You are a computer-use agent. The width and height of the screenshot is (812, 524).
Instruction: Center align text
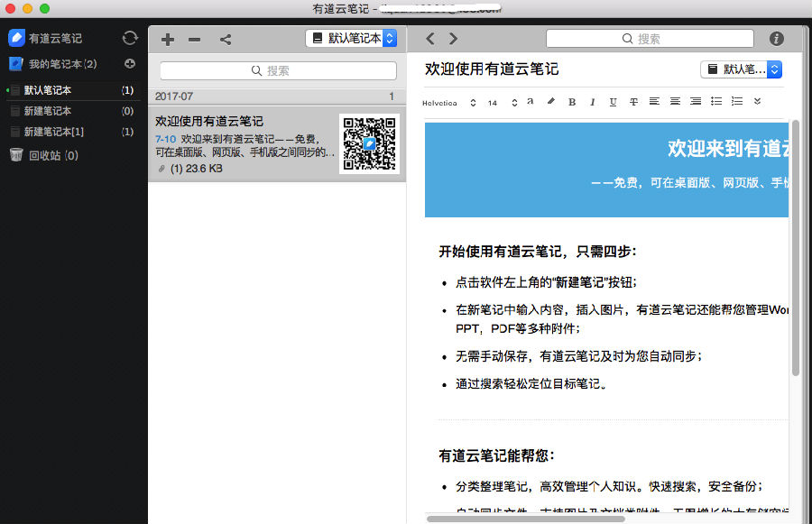[675, 101]
